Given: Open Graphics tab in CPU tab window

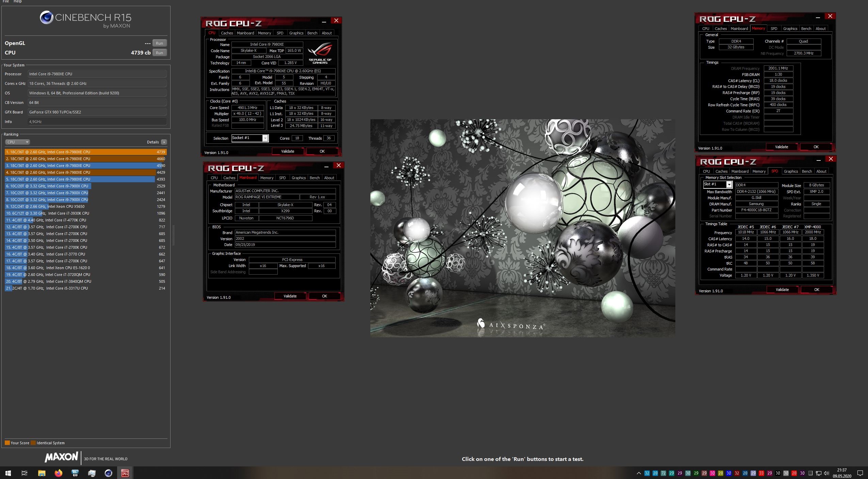Looking at the screenshot, I should [x=296, y=33].
